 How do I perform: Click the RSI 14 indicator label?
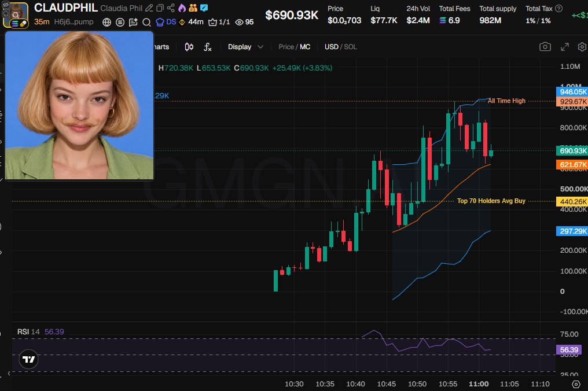coord(28,332)
